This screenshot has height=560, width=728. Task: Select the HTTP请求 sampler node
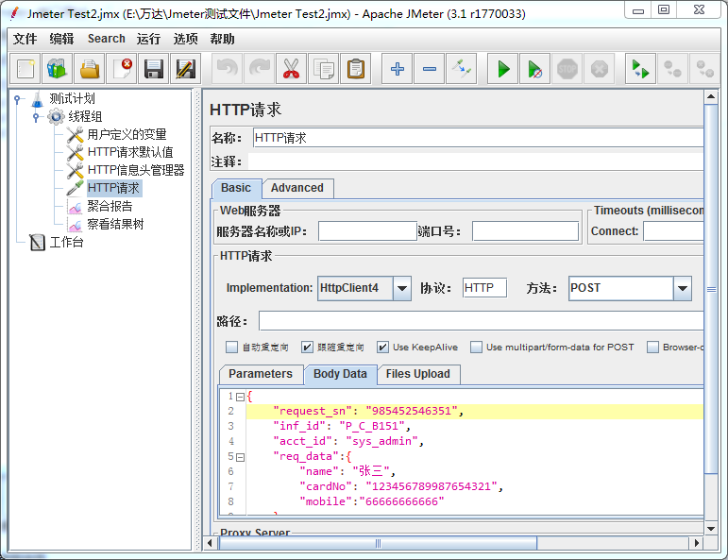[113, 188]
